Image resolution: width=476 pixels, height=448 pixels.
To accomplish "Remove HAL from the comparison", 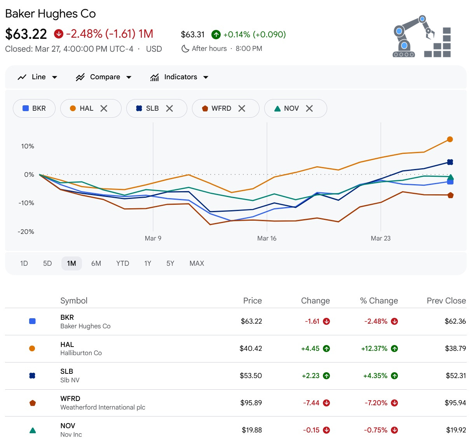I will pyautogui.click(x=104, y=108).
